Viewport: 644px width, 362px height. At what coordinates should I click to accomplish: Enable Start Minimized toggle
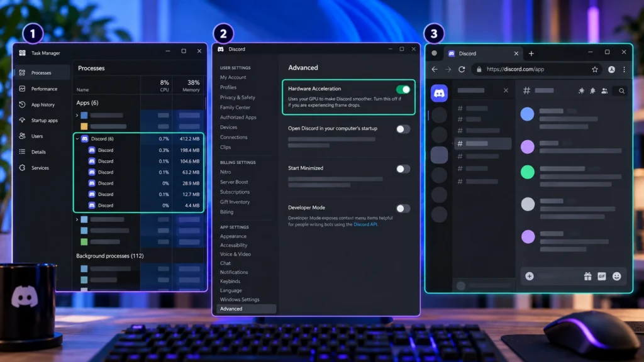403,169
